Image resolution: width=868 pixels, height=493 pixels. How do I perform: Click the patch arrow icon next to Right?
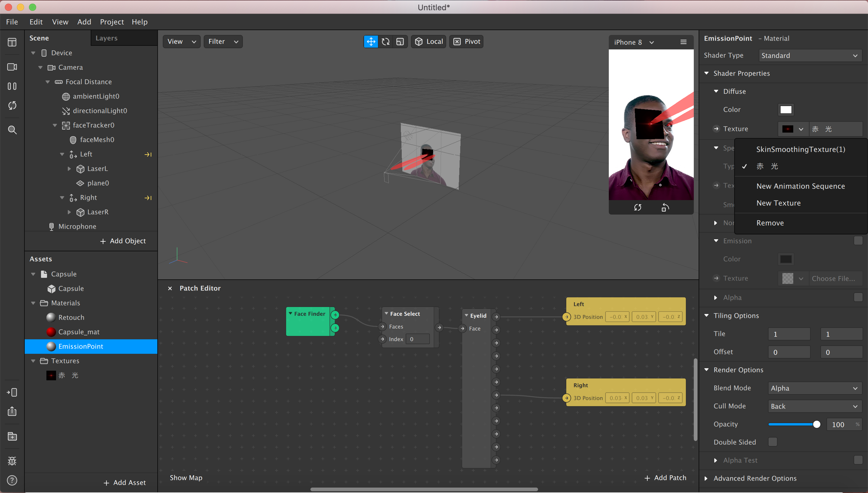[148, 198]
